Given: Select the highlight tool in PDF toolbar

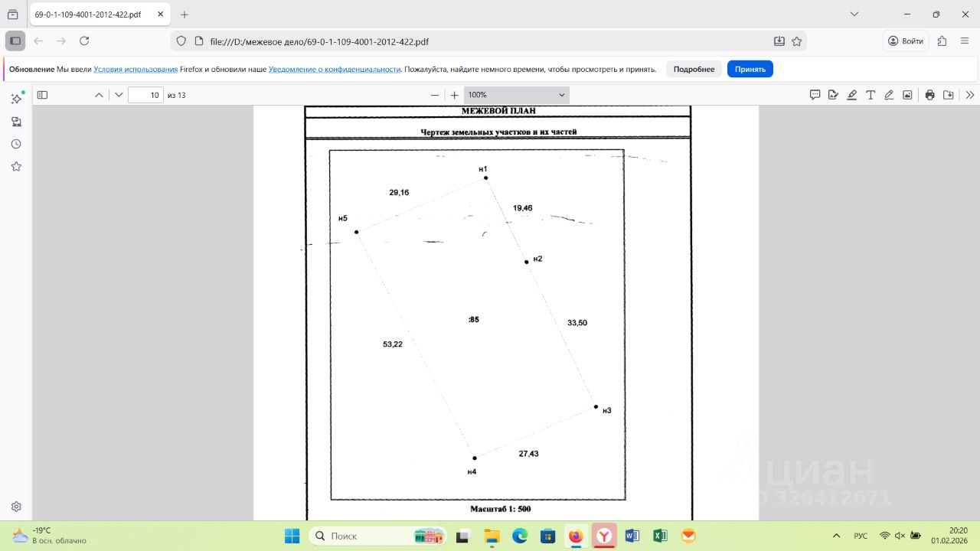Looking at the screenshot, I should 852,95.
